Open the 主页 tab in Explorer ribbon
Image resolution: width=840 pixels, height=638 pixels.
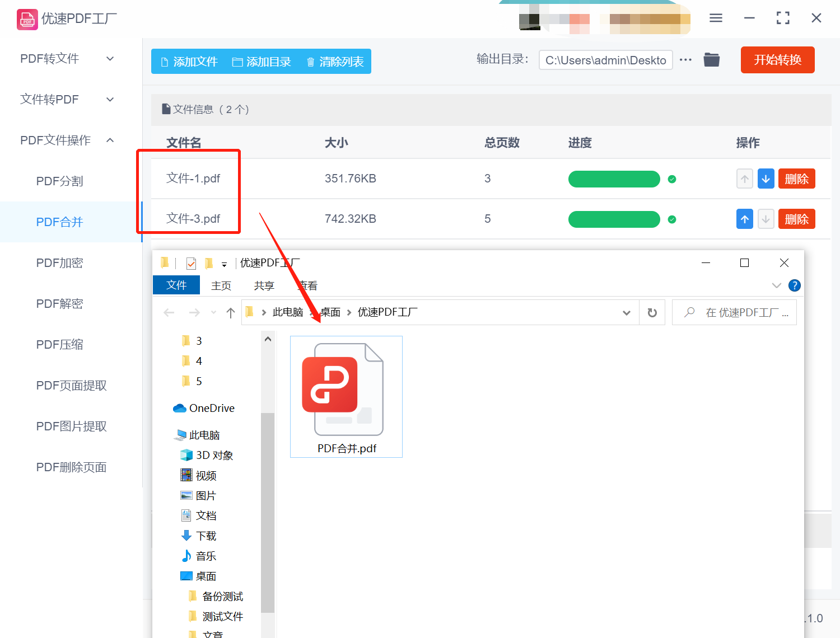[221, 285]
